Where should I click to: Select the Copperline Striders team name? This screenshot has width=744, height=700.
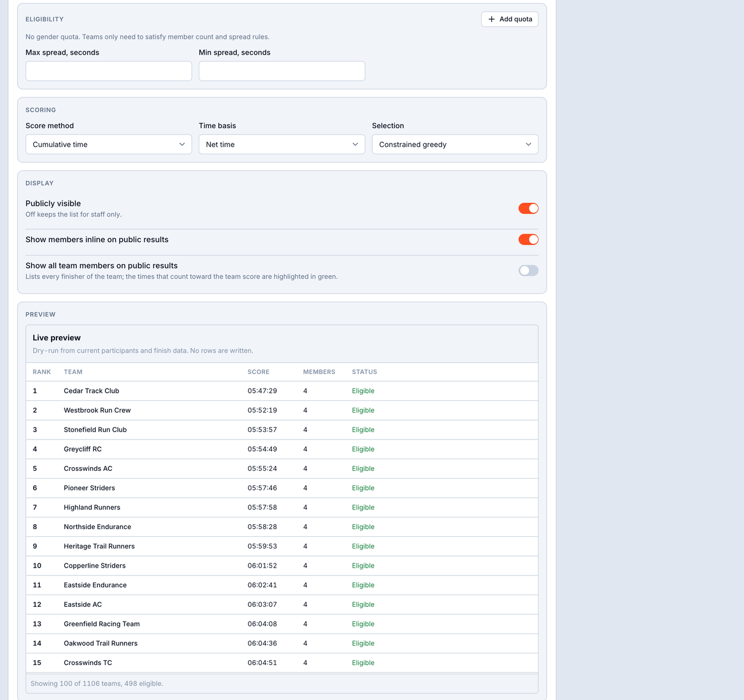(94, 566)
